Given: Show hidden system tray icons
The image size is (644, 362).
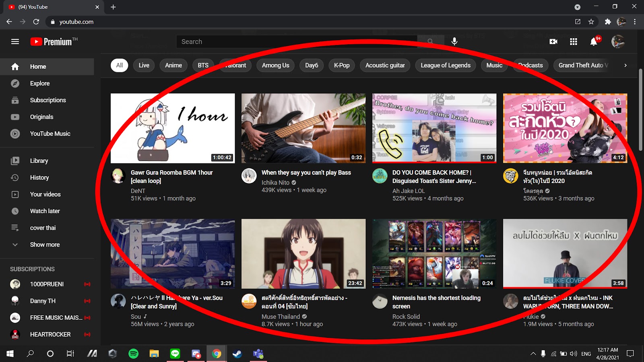Looking at the screenshot, I should 533,354.
